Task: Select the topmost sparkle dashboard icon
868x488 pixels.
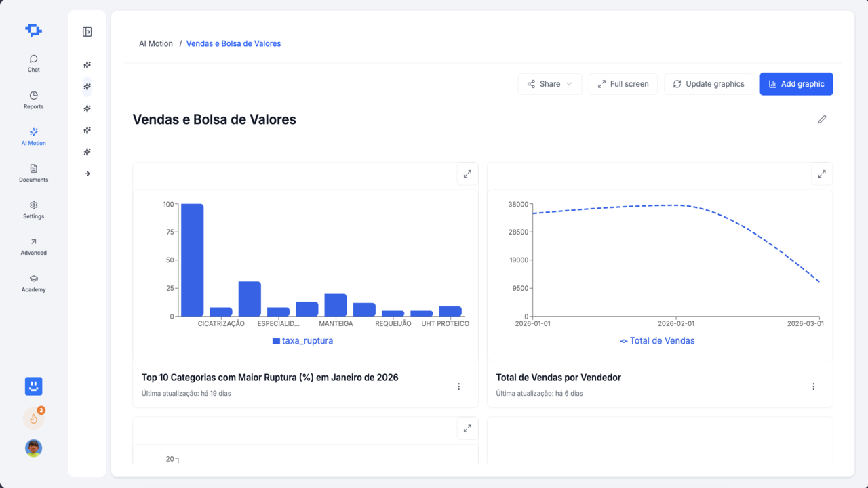Action: tap(87, 65)
